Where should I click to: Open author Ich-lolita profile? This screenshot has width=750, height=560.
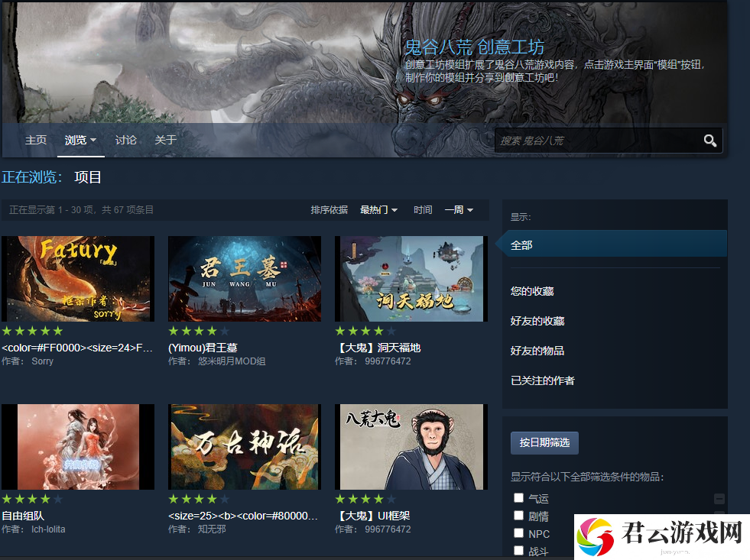(48, 529)
